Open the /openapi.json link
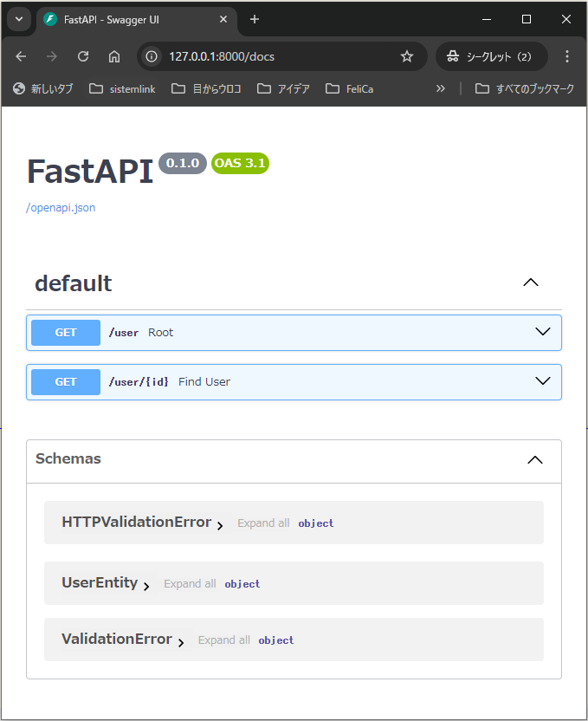 pos(60,207)
